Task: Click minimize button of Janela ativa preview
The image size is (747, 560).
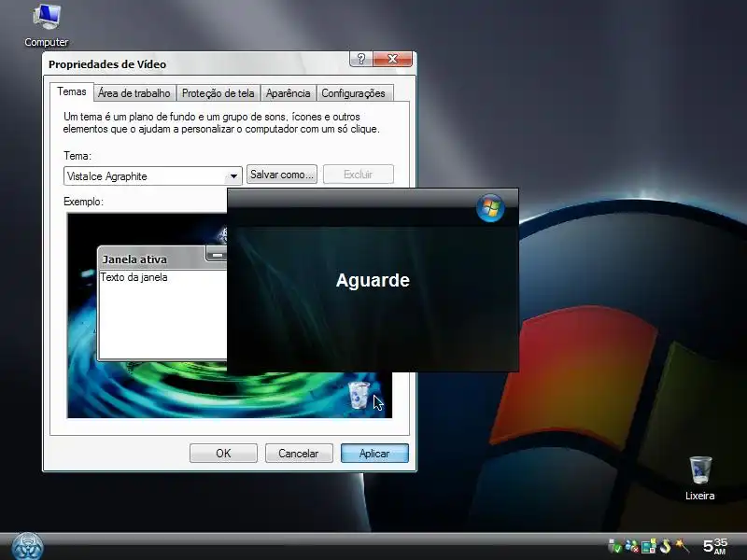Action: click(x=216, y=255)
